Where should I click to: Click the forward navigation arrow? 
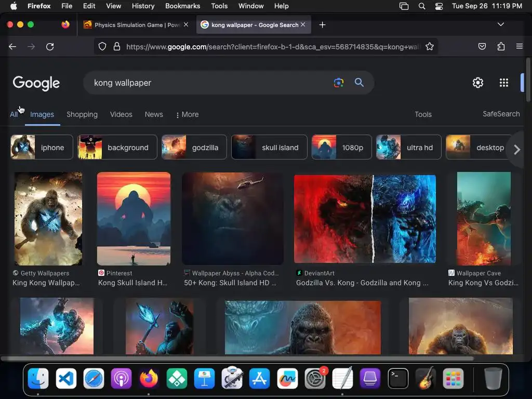click(x=31, y=46)
